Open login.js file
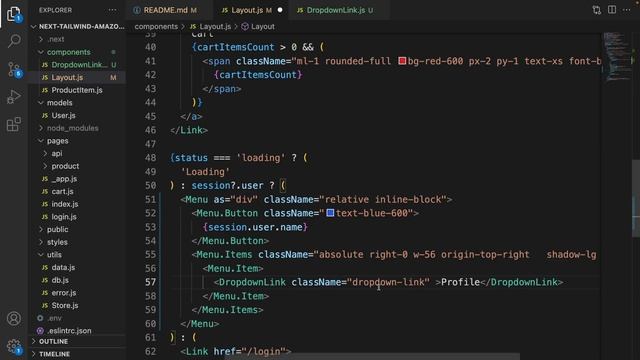Image resolution: width=640 pixels, height=360 pixels. (77, 217)
